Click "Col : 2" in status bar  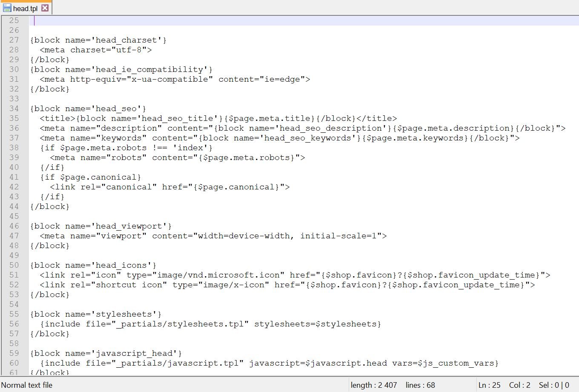click(520, 385)
